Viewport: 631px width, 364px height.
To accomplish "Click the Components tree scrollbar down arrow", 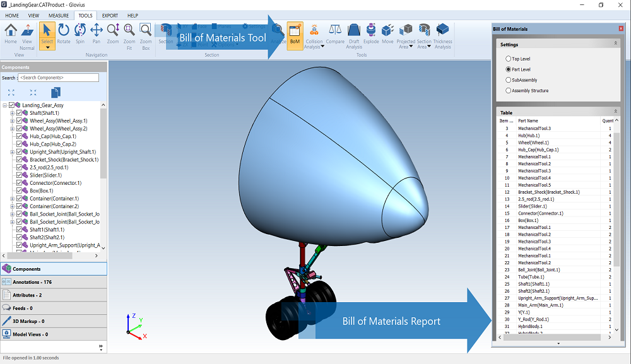I will coord(103,248).
